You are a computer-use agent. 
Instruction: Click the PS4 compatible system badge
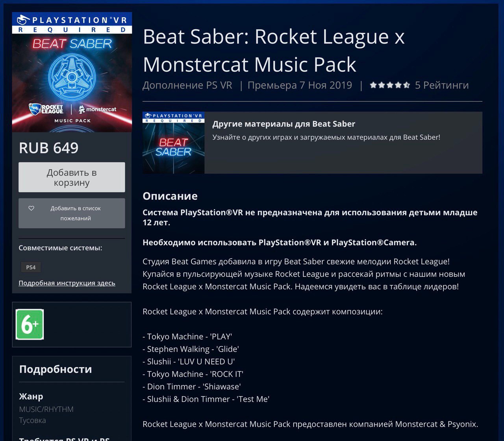[31, 267]
